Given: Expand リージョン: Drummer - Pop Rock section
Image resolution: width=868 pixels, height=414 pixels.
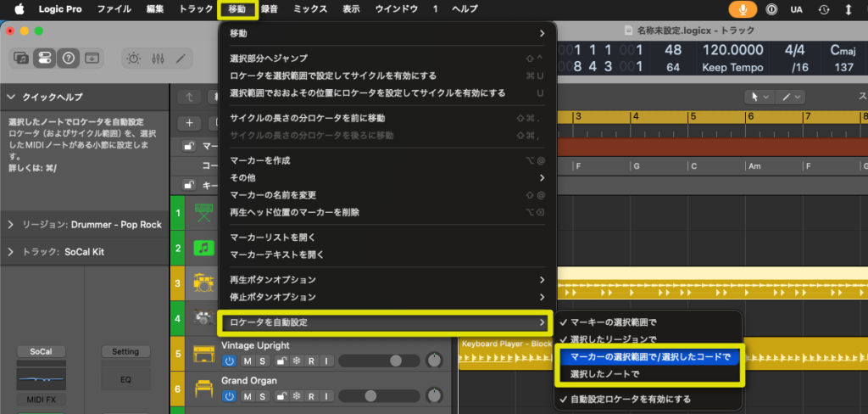Looking at the screenshot, I should coord(11,225).
